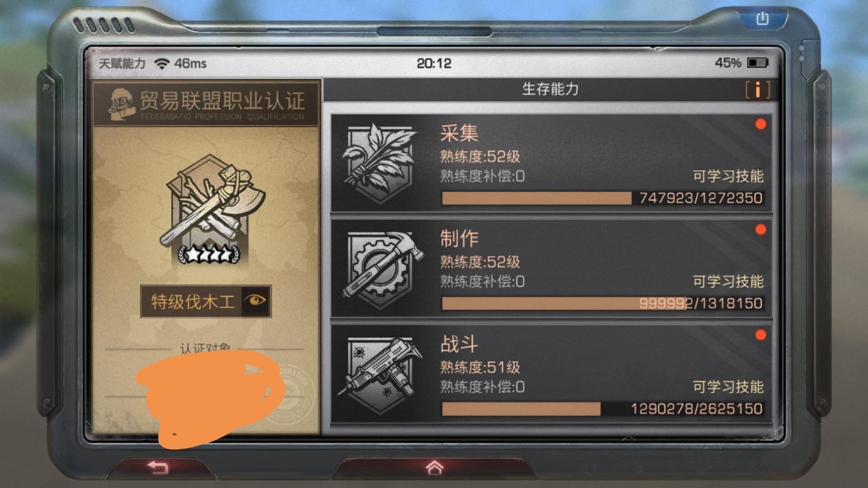Open 可学习技能 for the 采集 skill
The height and width of the screenshot is (488, 868).
[x=728, y=176]
